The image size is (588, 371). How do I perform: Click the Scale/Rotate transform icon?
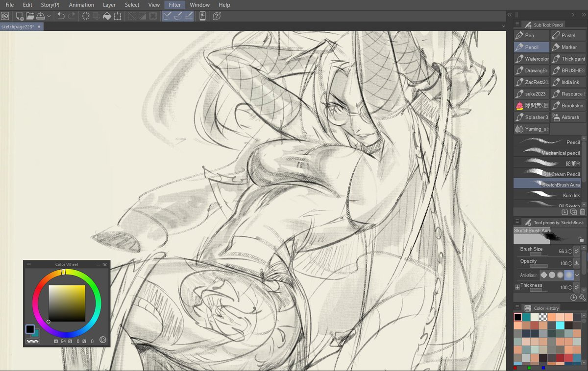tap(118, 16)
